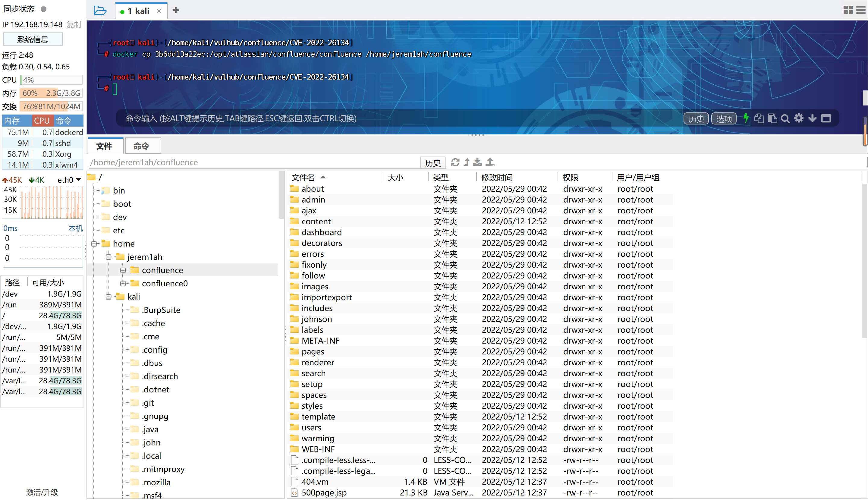Select the WEB-INF folder row
868x500 pixels.
480,449
